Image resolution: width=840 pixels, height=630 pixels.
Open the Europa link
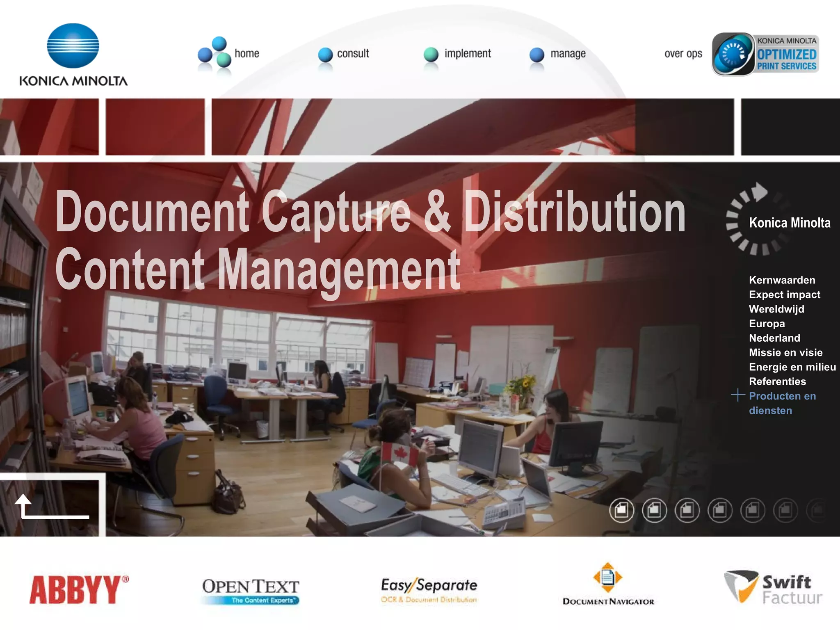767,324
